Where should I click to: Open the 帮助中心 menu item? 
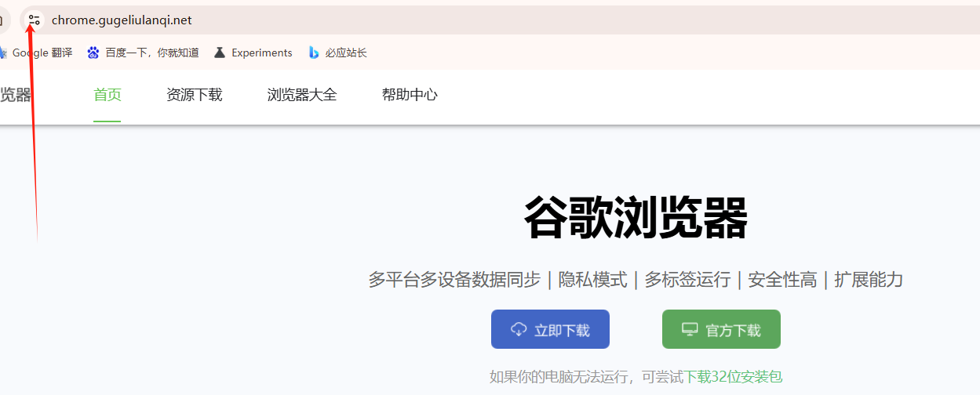point(410,96)
